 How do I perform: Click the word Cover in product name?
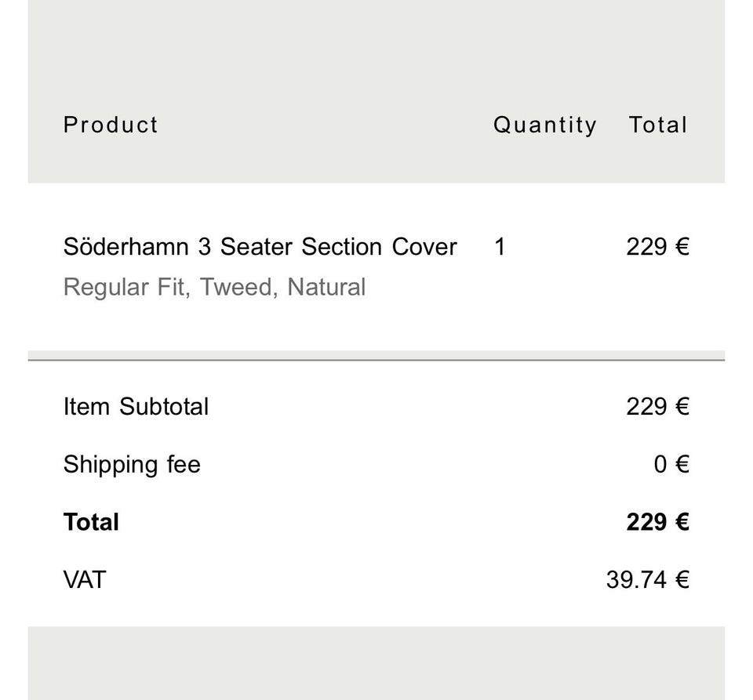click(x=424, y=247)
